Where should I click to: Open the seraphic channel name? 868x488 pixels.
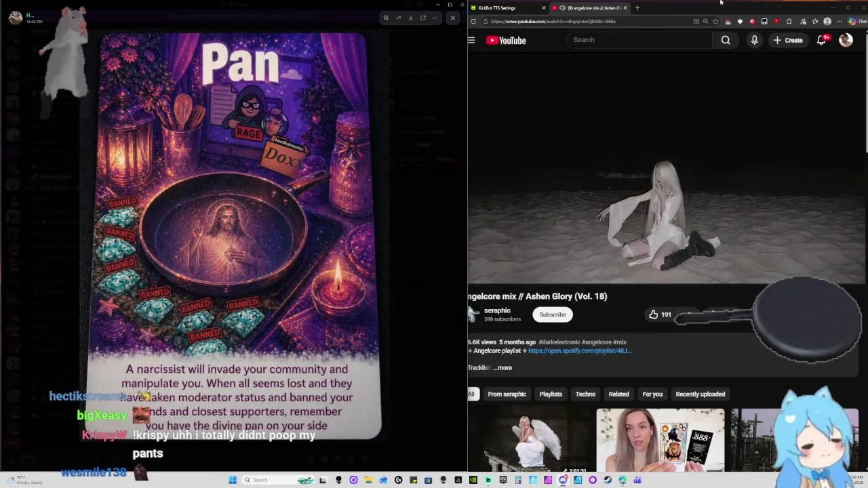(x=497, y=310)
